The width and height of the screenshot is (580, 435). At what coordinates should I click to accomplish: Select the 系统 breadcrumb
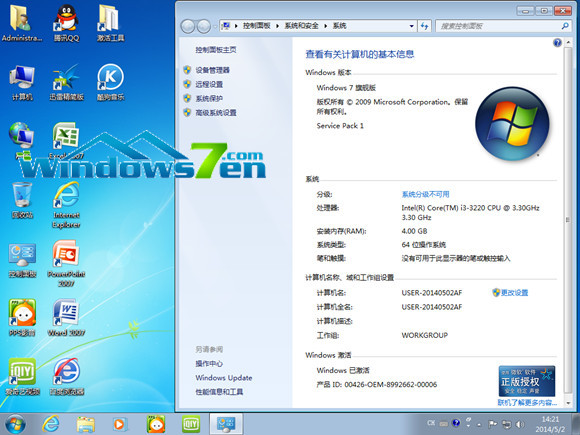[x=339, y=26]
